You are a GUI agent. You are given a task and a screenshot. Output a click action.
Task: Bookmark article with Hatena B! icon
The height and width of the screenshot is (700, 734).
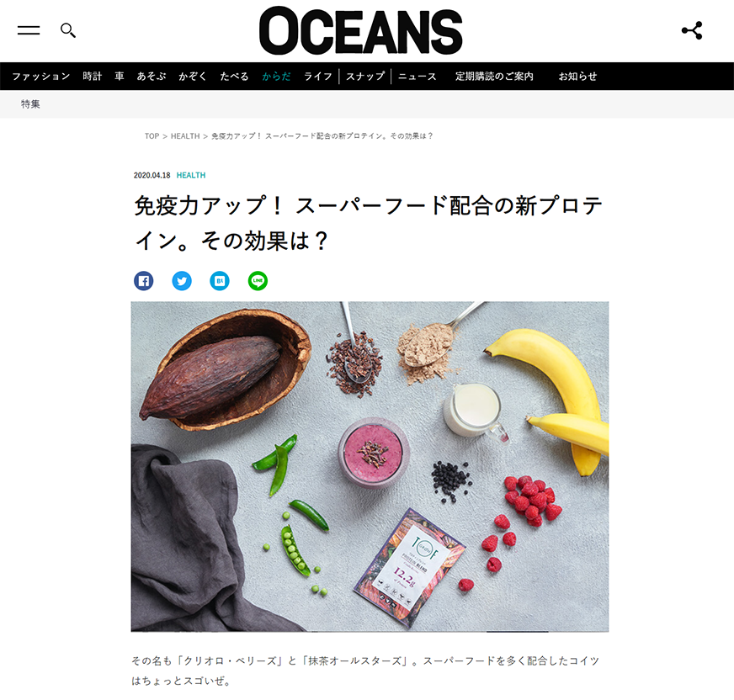220,281
